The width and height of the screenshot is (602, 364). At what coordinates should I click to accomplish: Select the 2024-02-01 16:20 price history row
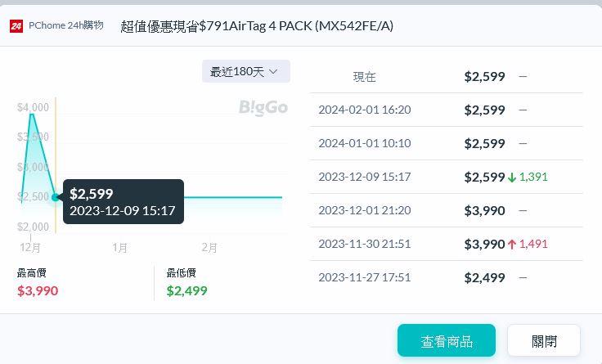point(446,110)
